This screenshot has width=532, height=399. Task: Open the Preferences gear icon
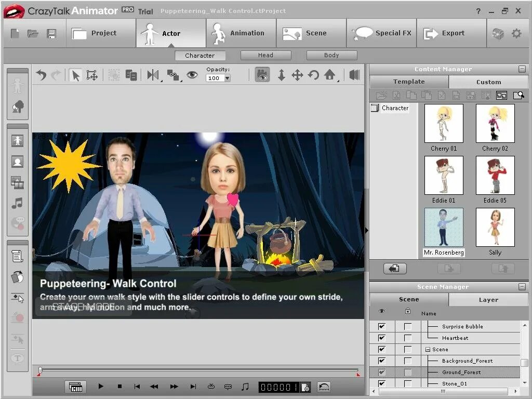click(516, 33)
